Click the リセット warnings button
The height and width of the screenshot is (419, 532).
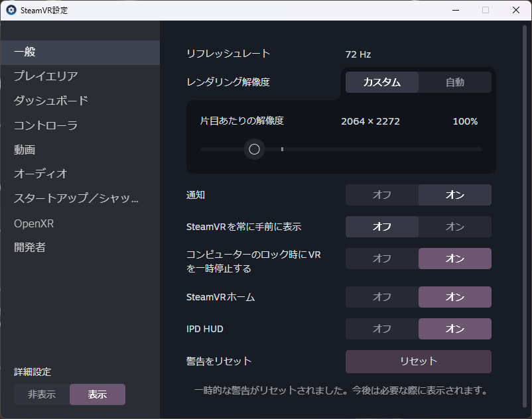[419, 361]
